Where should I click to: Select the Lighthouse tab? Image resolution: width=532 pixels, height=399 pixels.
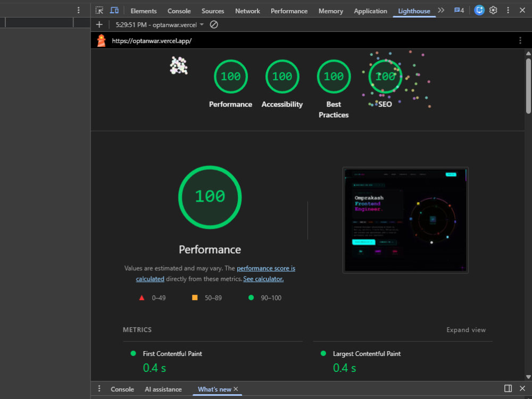(x=414, y=11)
